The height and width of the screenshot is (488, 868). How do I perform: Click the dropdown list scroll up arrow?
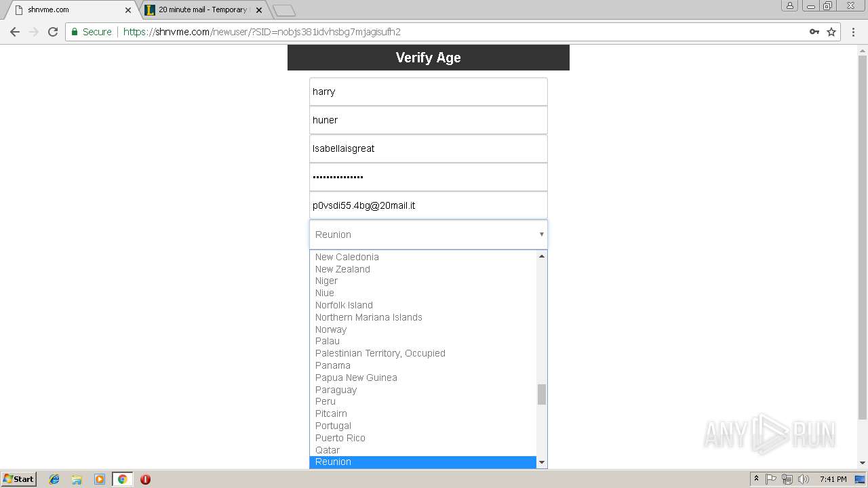(541, 256)
